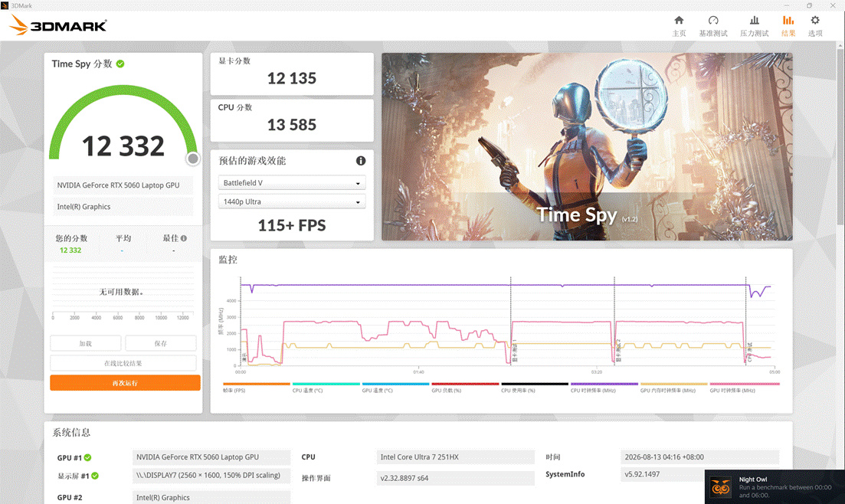Viewport: 845px width, 504px height.
Task: Toggle GPU 时钟频率 (MHz) legend entry
Action: pos(744,387)
